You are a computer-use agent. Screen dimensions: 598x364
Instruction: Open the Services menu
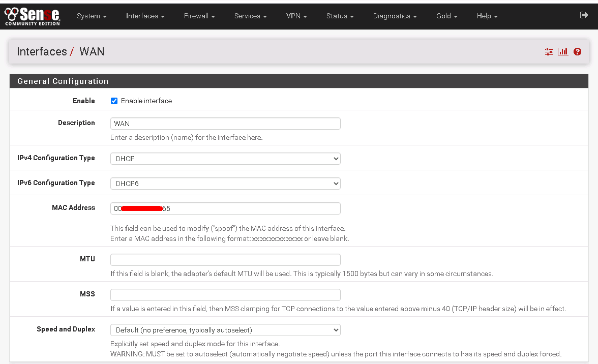250,16
